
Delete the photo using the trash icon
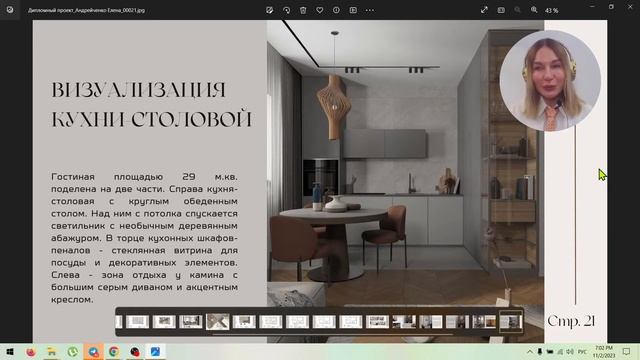[x=303, y=10]
